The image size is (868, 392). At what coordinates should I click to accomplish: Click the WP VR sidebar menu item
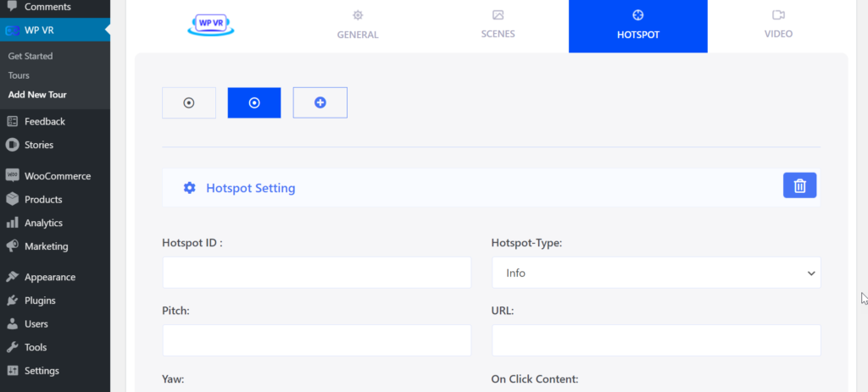(x=55, y=30)
